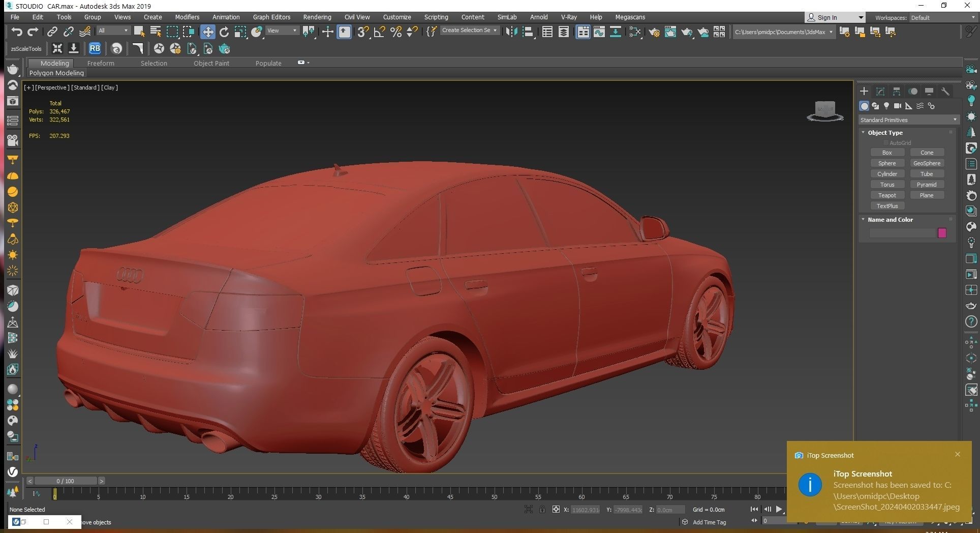The height and width of the screenshot is (533, 980).
Task: Click the TextPlus button
Action: (x=887, y=206)
